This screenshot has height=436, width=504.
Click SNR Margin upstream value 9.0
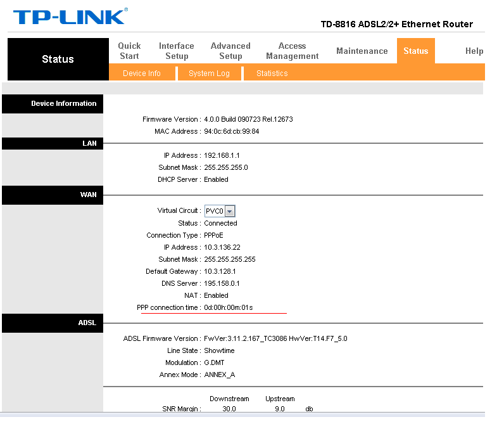(x=280, y=409)
